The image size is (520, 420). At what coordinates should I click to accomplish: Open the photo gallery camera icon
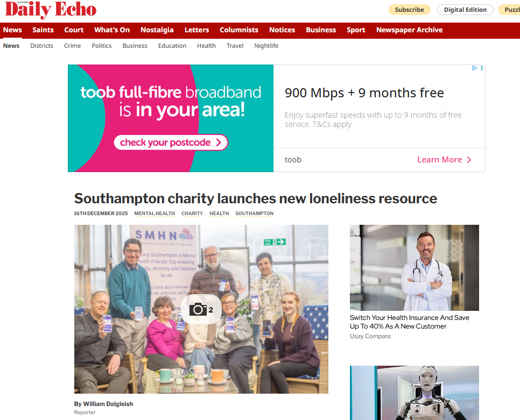(x=201, y=309)
